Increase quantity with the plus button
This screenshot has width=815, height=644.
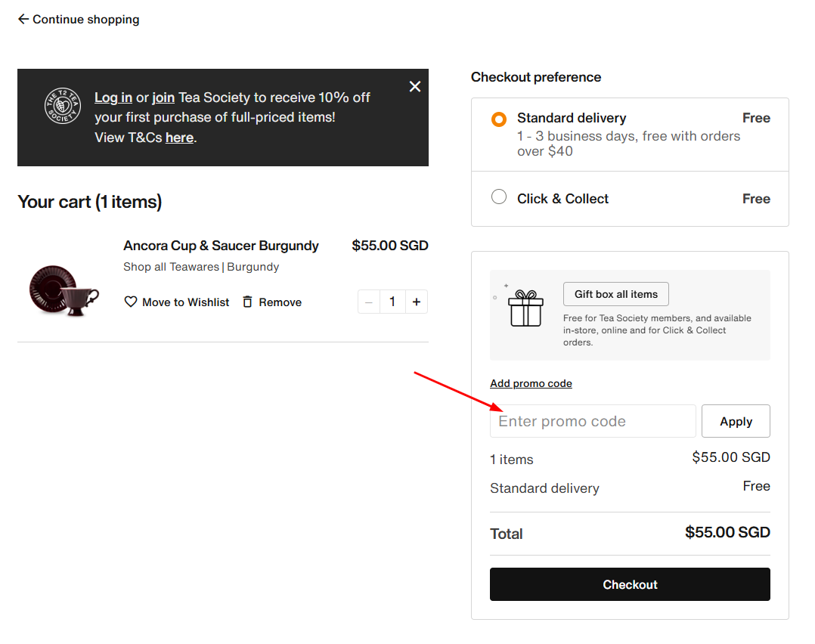click(416, 302)
